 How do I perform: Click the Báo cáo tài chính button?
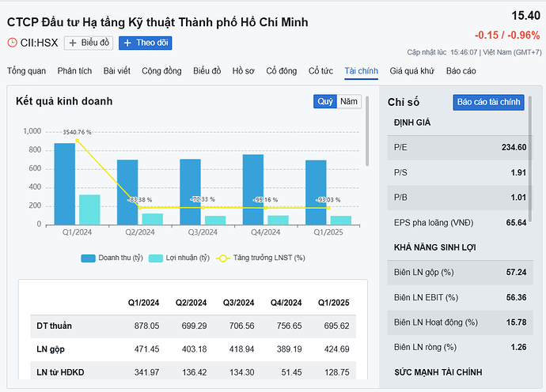tap(488, 102)
